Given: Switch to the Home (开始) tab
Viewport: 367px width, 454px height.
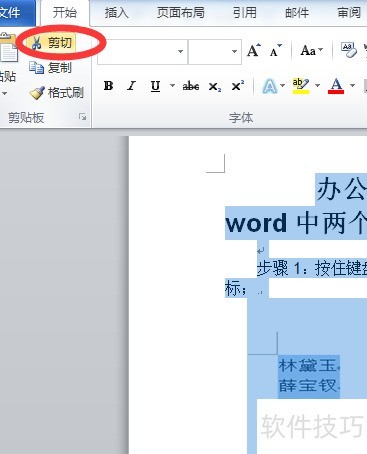Looking at the screenshot, I should click(65, 13).
